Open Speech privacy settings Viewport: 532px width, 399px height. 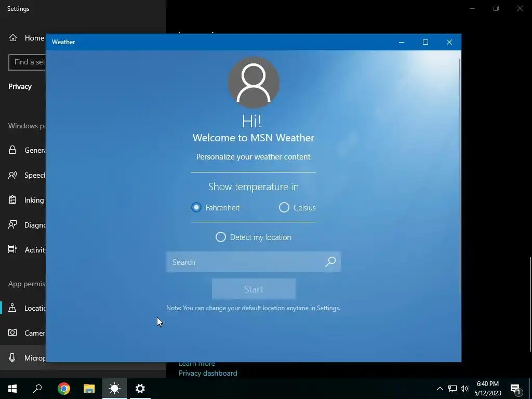[24, 175]
